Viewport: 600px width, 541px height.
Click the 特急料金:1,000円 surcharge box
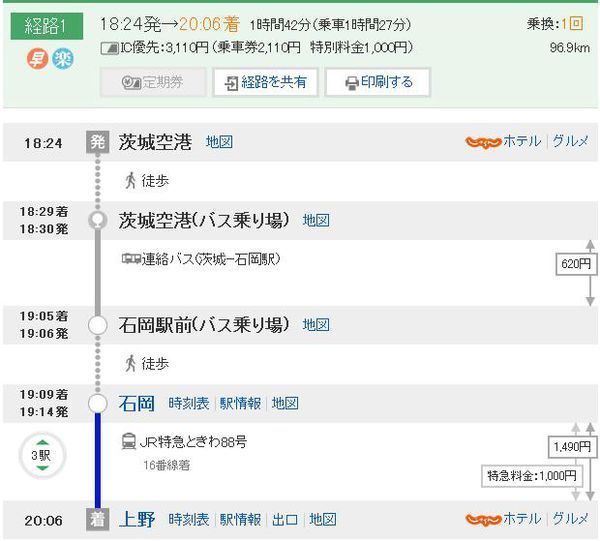[x=532, y=476]
